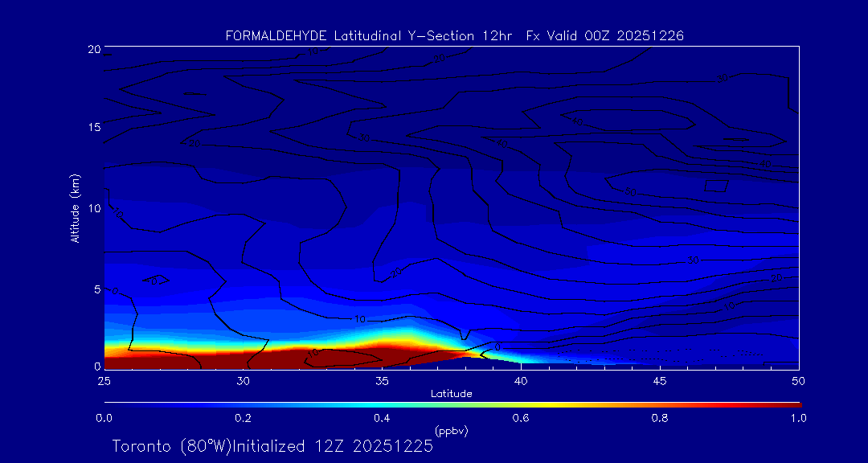Click latitude tick label 40
Viewport: 868px width, 463px height.
click(521, 379)
